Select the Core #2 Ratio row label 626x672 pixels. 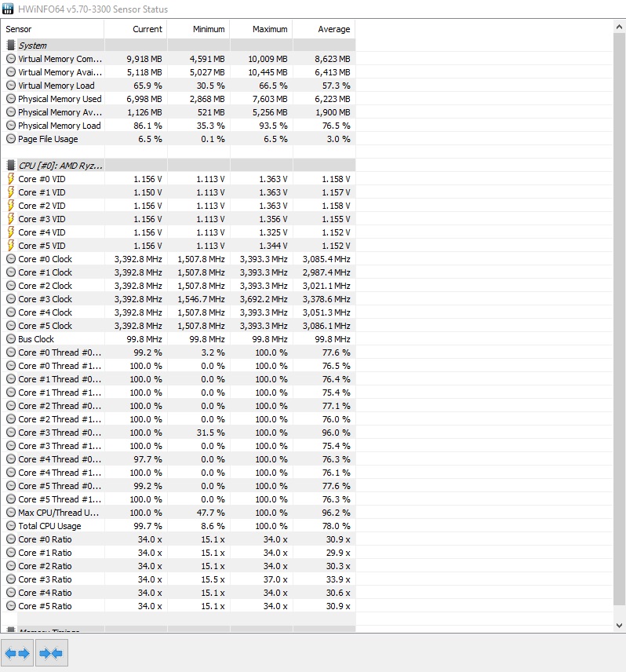click(x=45, y=566)
